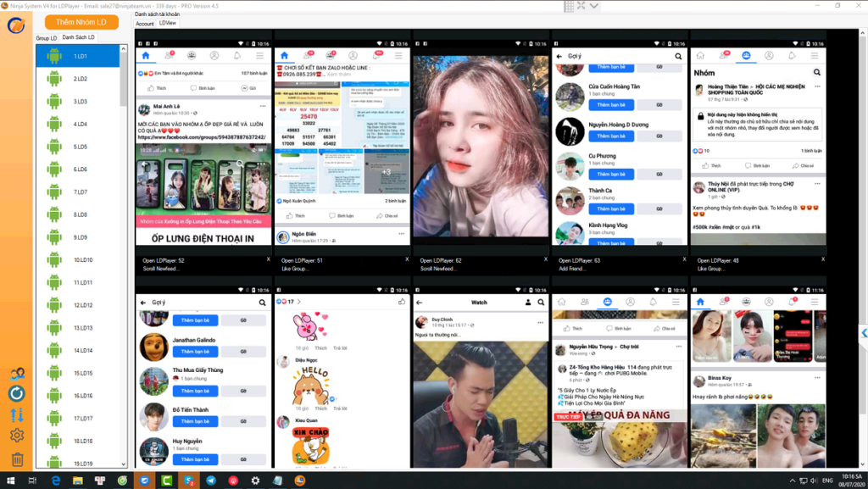868x489 pixels.
Task: Open the accounts (two people) sidebar icon
Action: pos(17,374)
